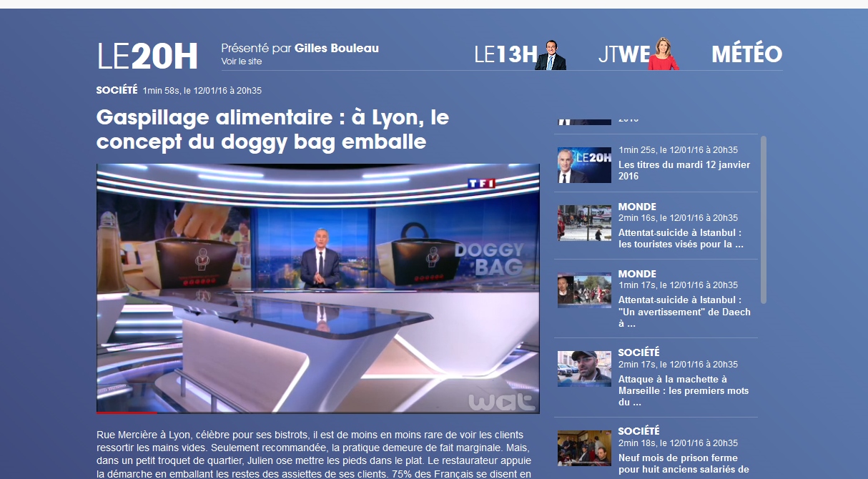The height and width of the screenshot is (479, 868).
Task: Click the 'Voir le site' link
Action: coord(242,61)
